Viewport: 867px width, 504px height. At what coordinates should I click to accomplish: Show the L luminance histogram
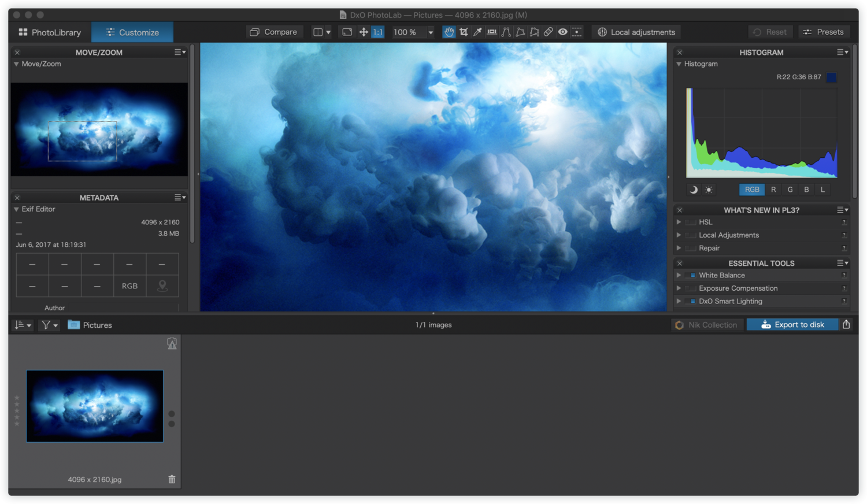tap(822, 190)
